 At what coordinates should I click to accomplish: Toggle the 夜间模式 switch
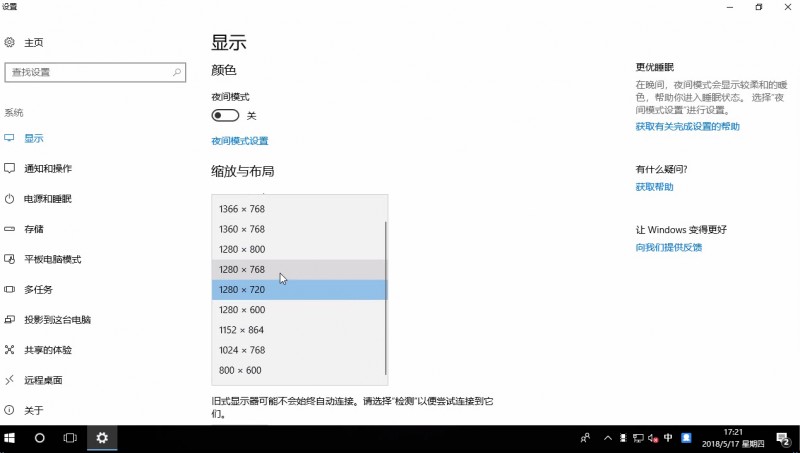[225, 116]
